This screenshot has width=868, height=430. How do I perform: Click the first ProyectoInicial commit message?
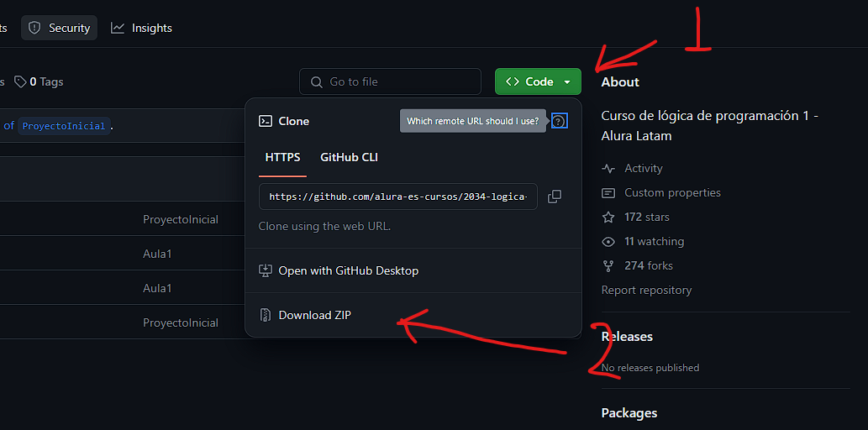pos(181,220)
